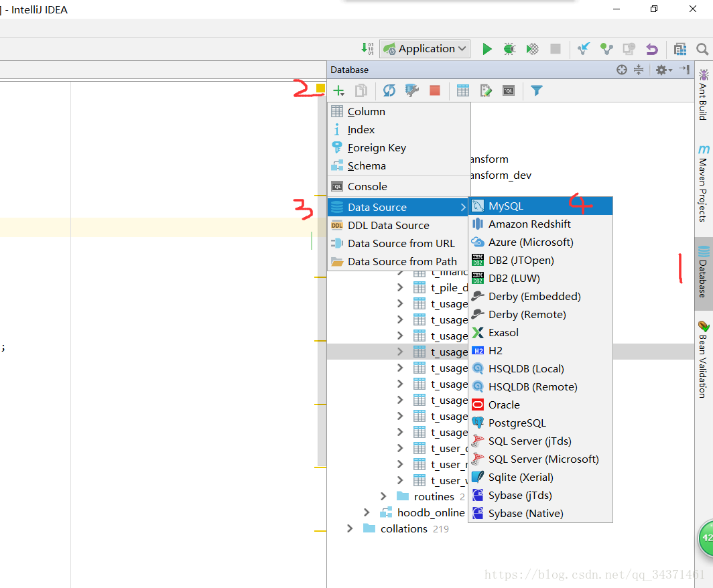Select Derby (Embedded) data source

[x=541, y=296]
